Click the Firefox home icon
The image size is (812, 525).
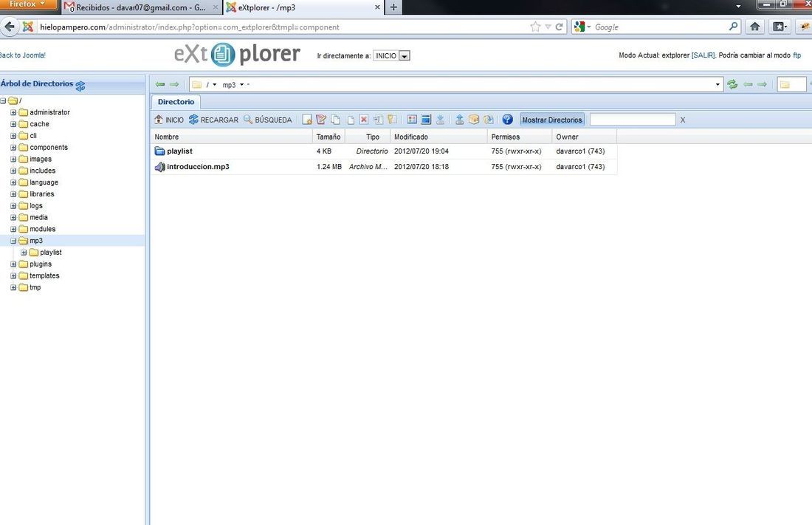pos(755,27)
